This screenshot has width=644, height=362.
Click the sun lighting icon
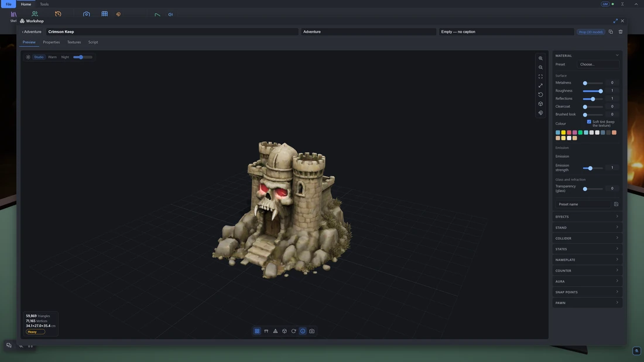pos(28,57)
